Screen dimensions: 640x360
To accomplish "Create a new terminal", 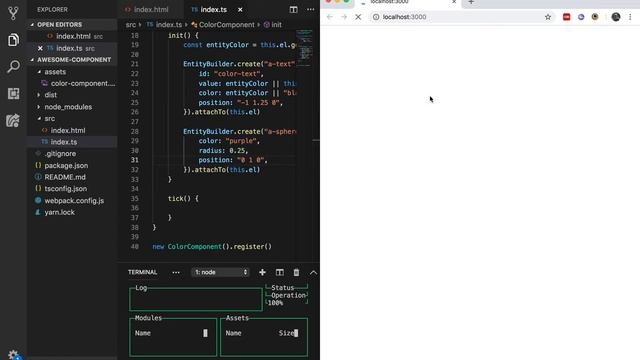I will (x=262, y=272).
